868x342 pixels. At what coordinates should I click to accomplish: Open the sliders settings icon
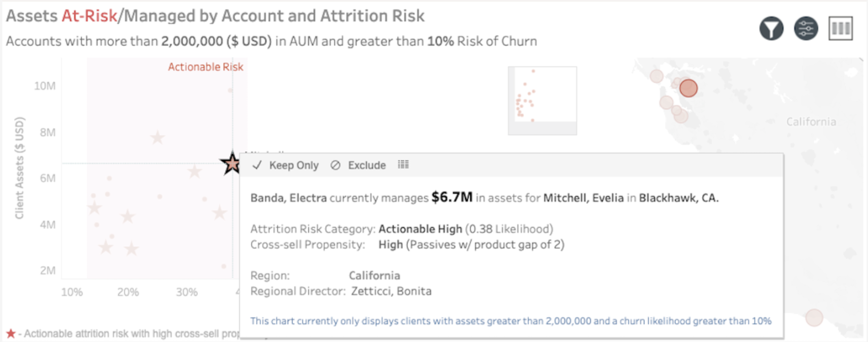click(x=806, y=29)
